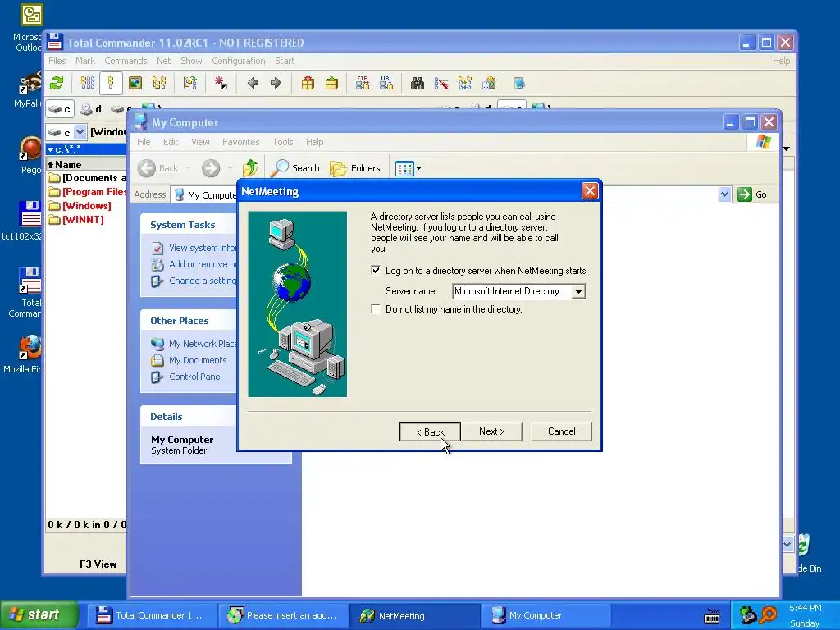Click the Back button in My Computer toolbar
840x630 pixels.
point(158,168)
